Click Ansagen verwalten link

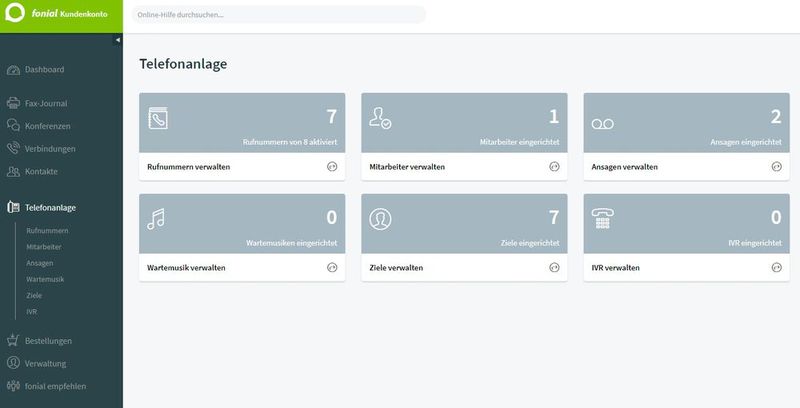624,167
